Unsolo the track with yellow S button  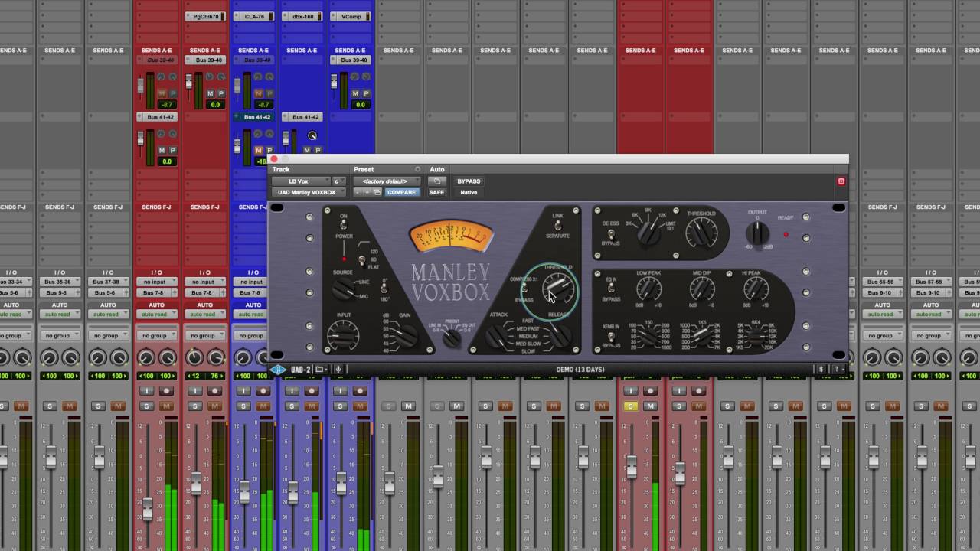630,406
